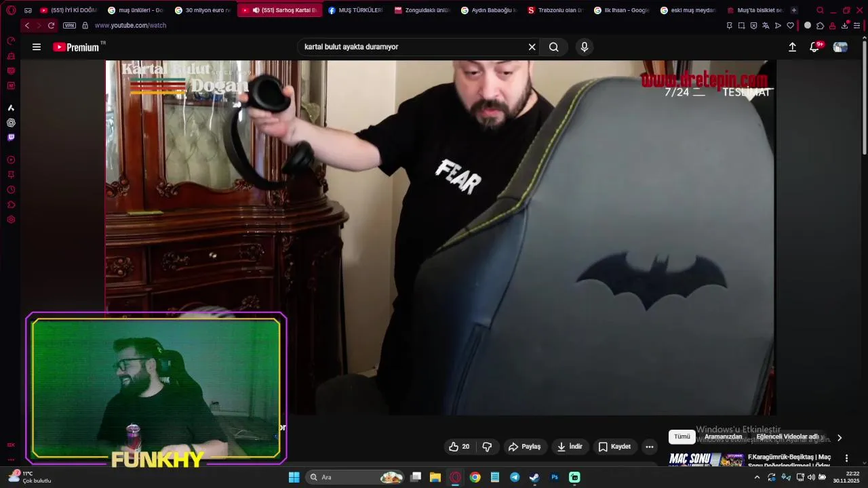Show site security lock info
Screen dimensions: 868x488
(x=85, y=25)
